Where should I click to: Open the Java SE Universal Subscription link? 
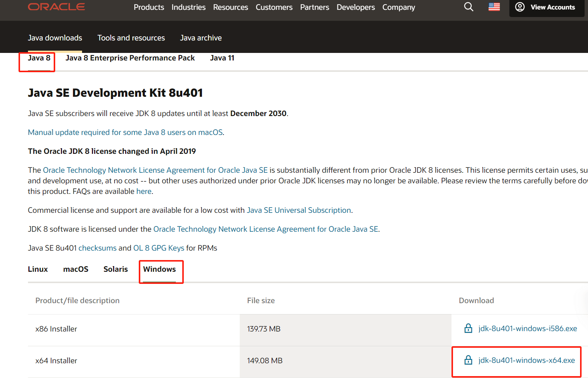pos(299,210)
